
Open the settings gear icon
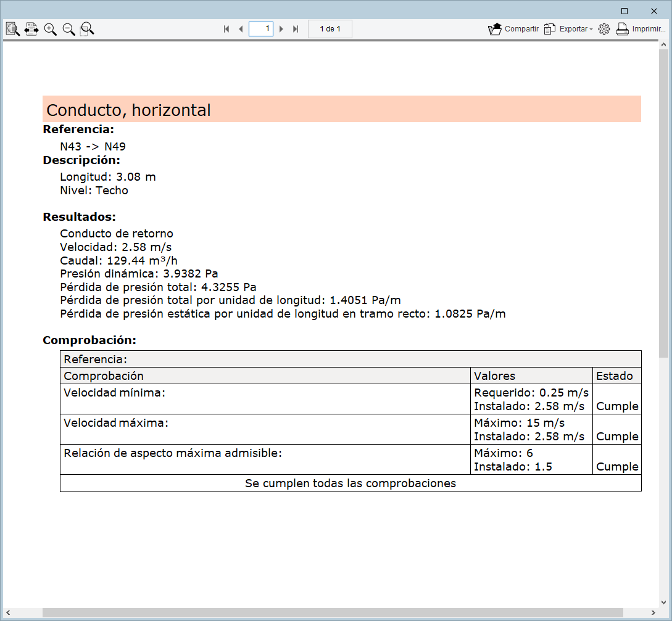click(x=604, y=29)
